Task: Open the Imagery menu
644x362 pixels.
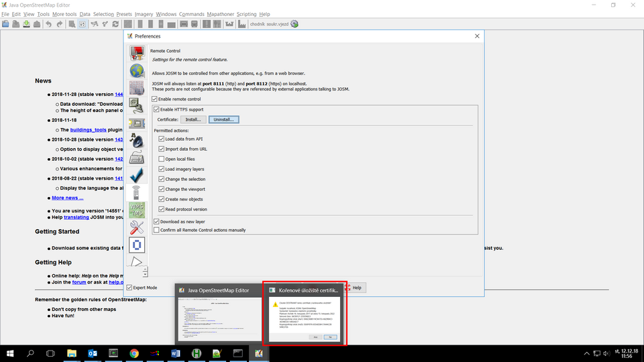Action: [143, 14]
